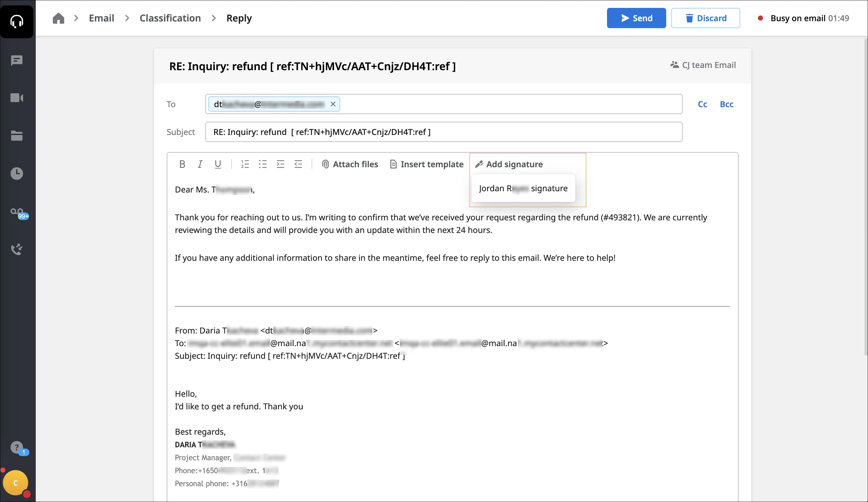The width and height of the screenshot is (868, 502).
Task: Go to the home breadcrumb icon
Action: pyautogui.click(x=58, y=18)
